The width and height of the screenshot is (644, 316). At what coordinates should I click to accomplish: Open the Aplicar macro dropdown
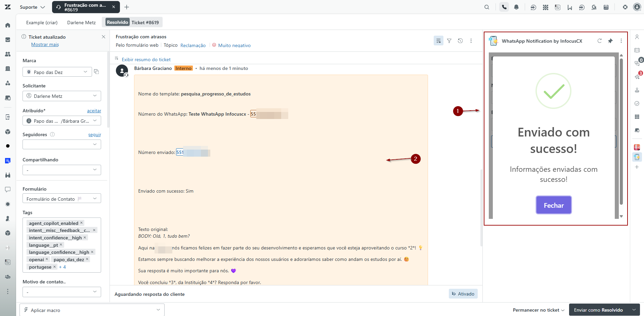point(92,310)
